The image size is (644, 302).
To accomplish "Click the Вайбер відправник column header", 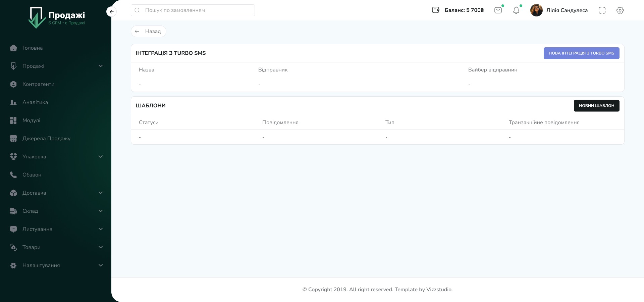I will (492, 70).
